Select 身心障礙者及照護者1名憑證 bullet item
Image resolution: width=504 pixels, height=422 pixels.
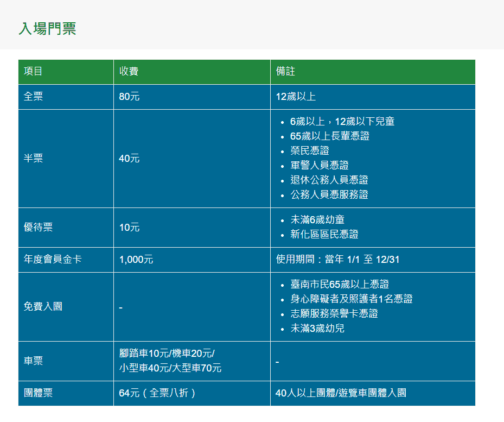point(351,299)
